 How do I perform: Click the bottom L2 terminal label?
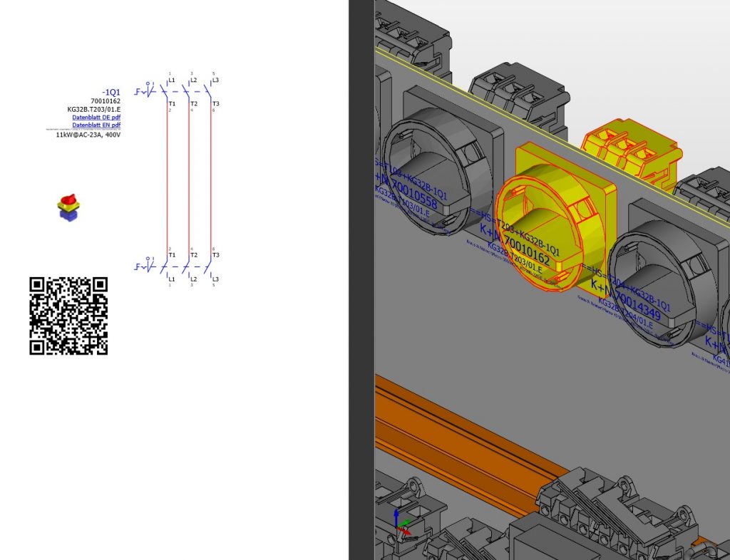pos(193,279)
